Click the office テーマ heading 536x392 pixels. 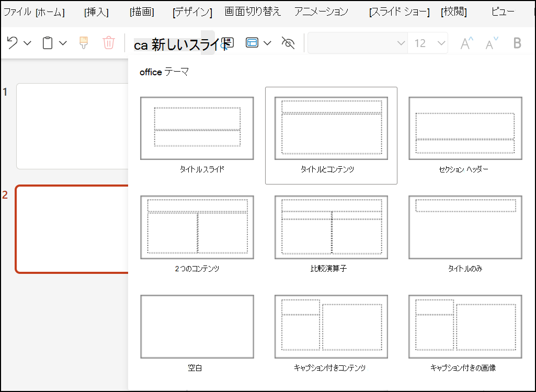click(164, 72)
